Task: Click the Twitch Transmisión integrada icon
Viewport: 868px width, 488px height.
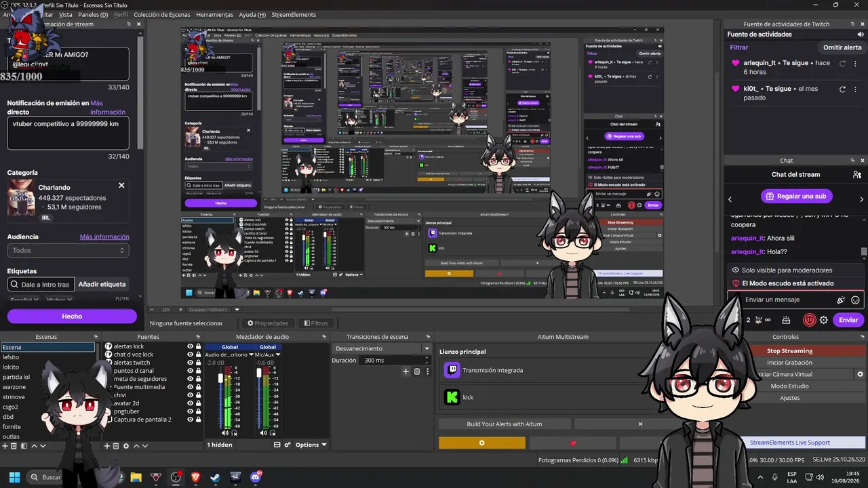Action: point(452,370)
